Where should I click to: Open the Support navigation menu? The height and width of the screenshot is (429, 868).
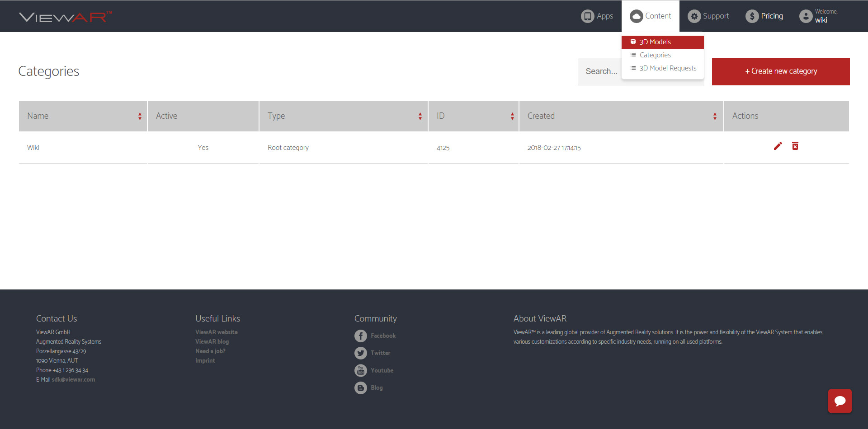708,16
